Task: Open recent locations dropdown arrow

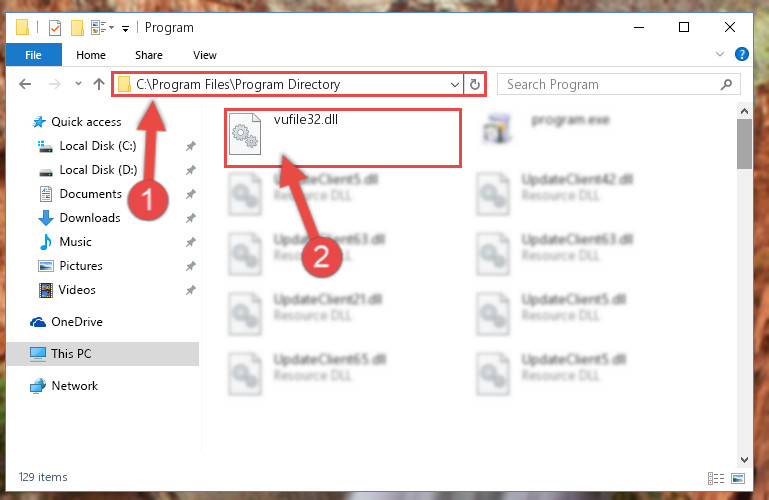Action: pos(78,84)
